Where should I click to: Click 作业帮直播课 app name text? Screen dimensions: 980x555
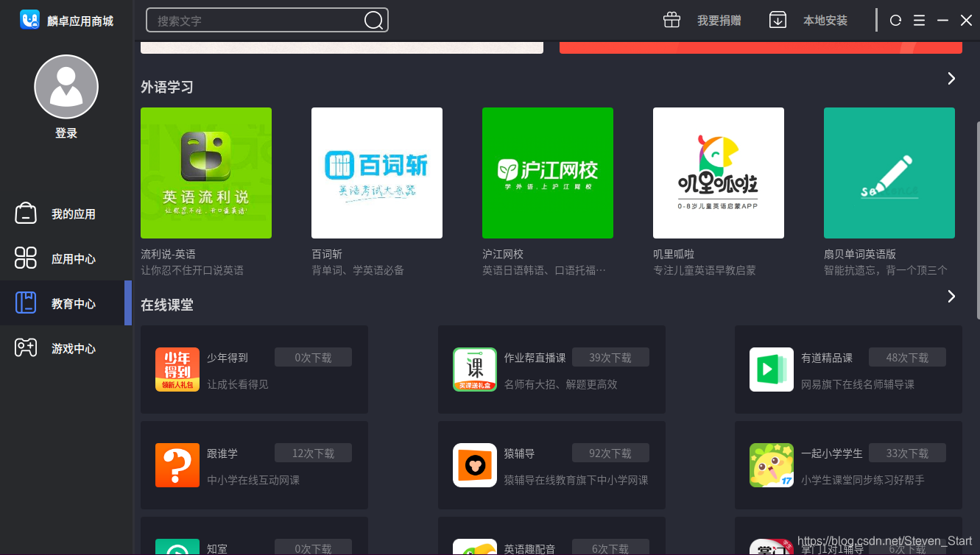pyautogui.click(x=535, y=358)
